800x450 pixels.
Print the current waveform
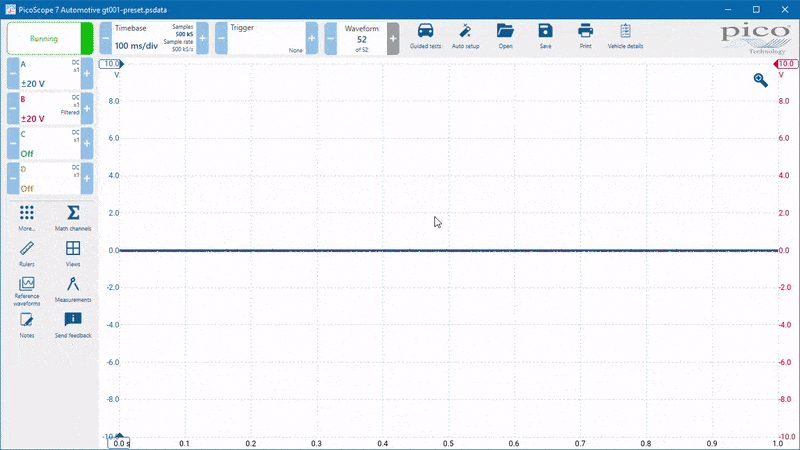coord(585,36)
